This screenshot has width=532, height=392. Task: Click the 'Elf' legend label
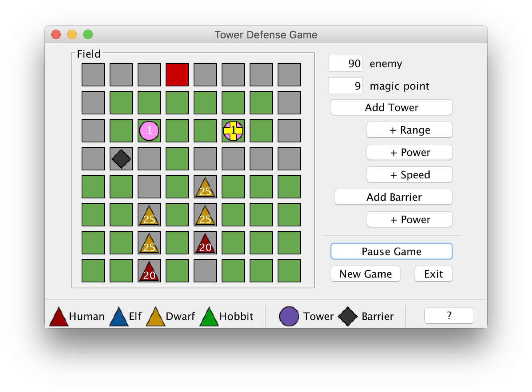click(x=135, y=316)
